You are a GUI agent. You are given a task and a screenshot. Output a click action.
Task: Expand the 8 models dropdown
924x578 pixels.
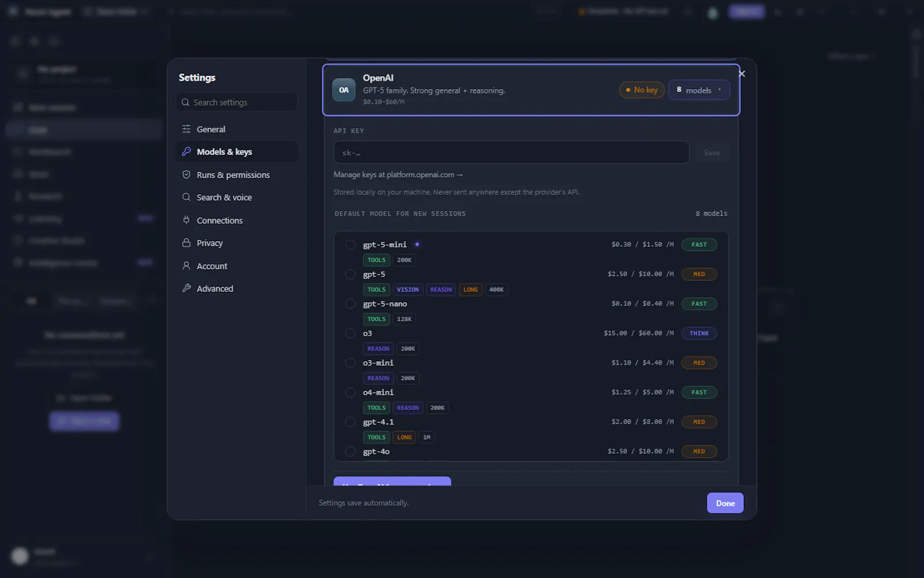(x=699, y=90)
